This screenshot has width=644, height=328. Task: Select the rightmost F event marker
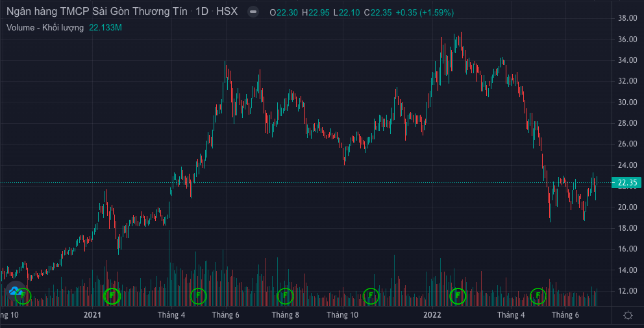coord(538,296)
